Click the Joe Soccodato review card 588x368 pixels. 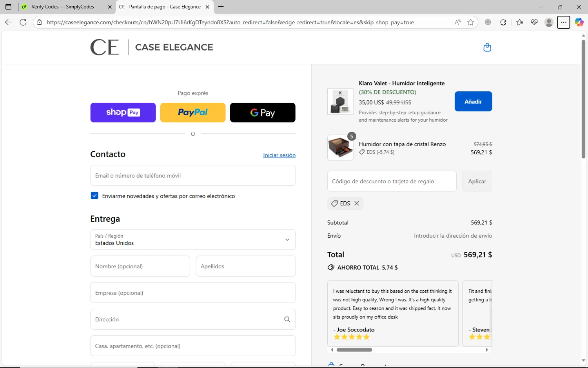[393, 313]
